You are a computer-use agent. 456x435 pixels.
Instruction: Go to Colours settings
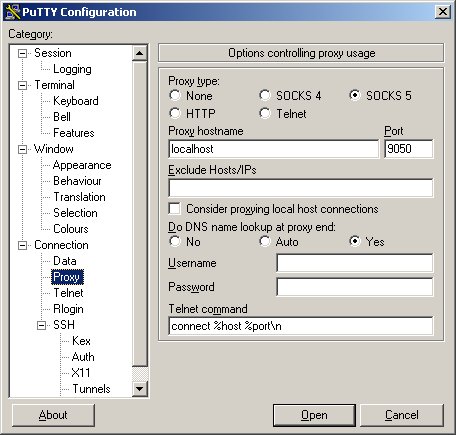pyautogui.click(x=71, y=229)
